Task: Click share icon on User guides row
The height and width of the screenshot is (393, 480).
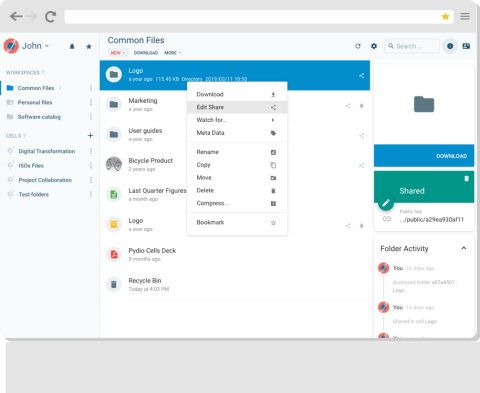Action: (x=361, y=136)
